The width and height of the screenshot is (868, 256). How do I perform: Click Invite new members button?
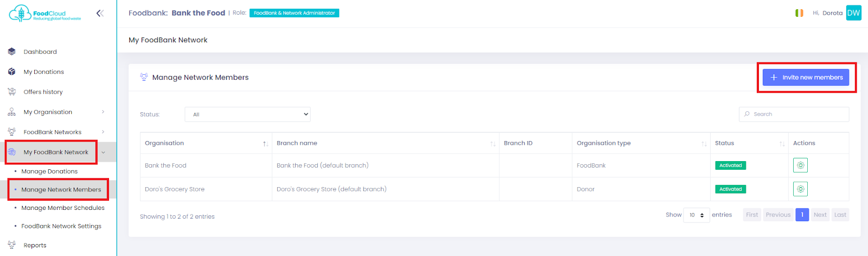(806, 78)
